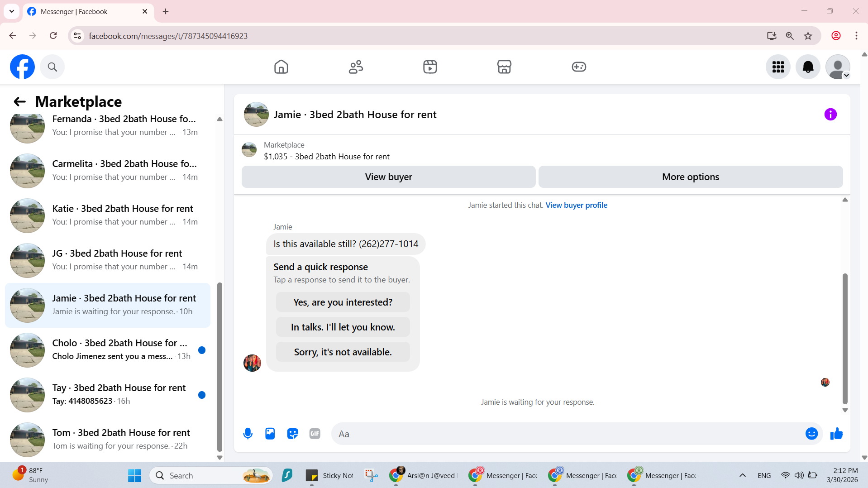868x488 pixels.
Task: Click the message input field Aa
Action: click(568, 434)
